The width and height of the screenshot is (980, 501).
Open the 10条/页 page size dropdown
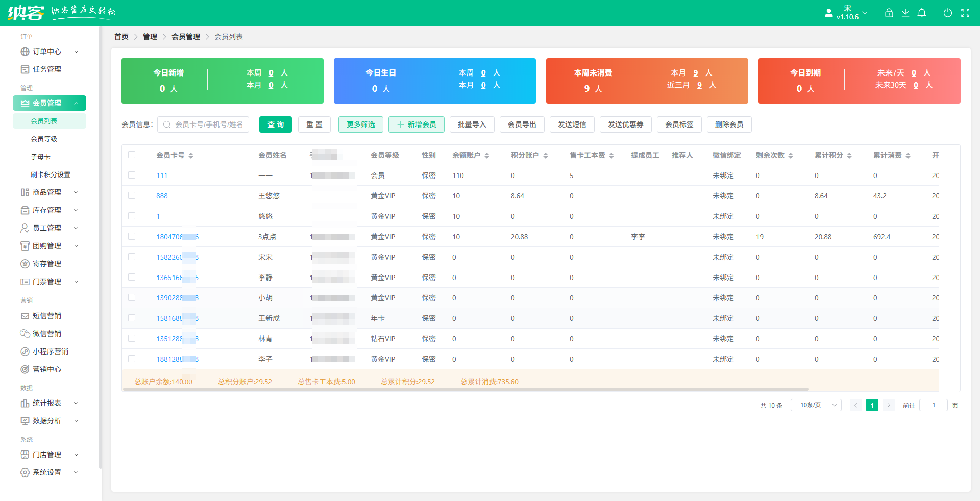coord(816,405)
